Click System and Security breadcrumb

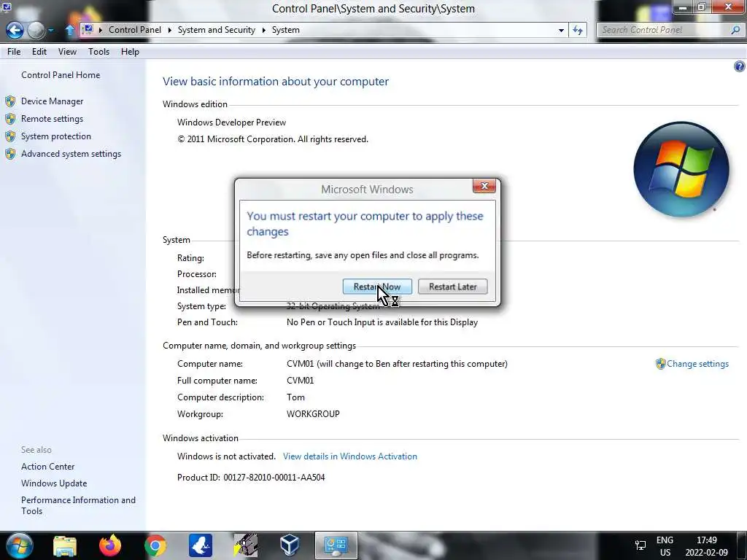[x=216, y=30]
